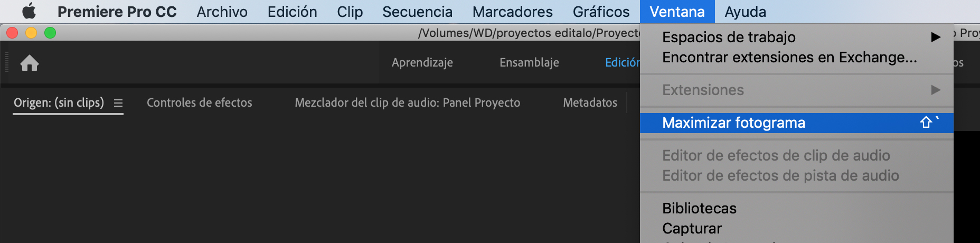Switch to the Ensamblaje workspace
The height and width of the screenshot is (243, 980).
tap(529, 62)
